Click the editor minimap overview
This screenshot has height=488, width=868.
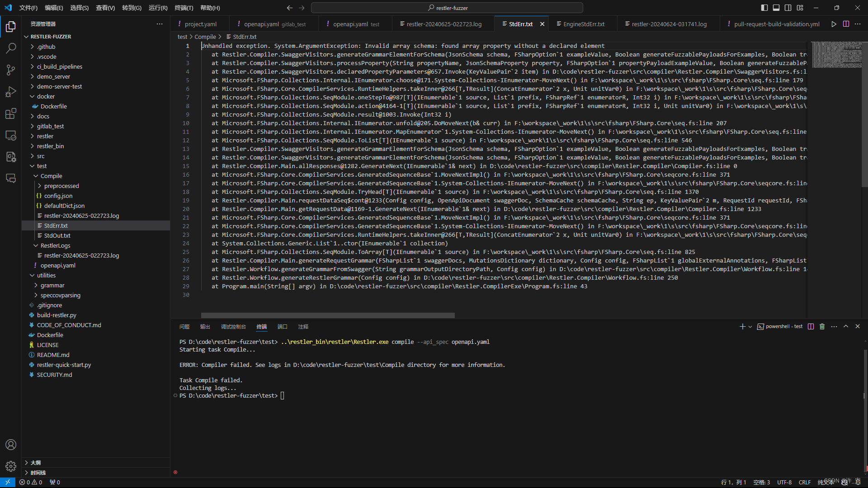point(836,55)
